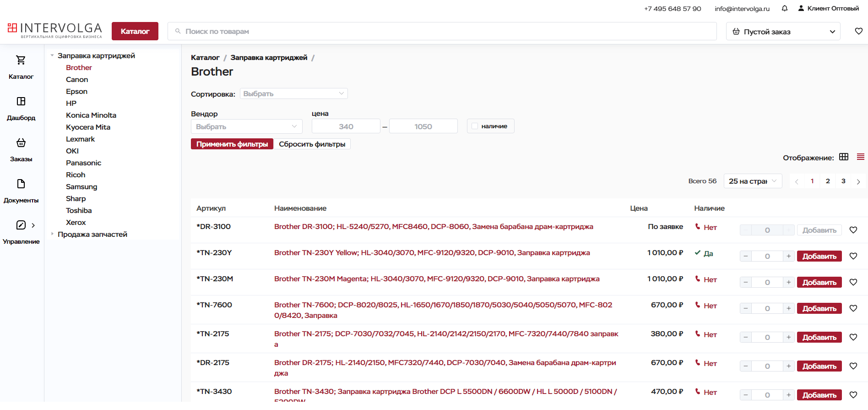Click Применить фильтры button
This screenshot has width=868, height=410.
[232, 144]
